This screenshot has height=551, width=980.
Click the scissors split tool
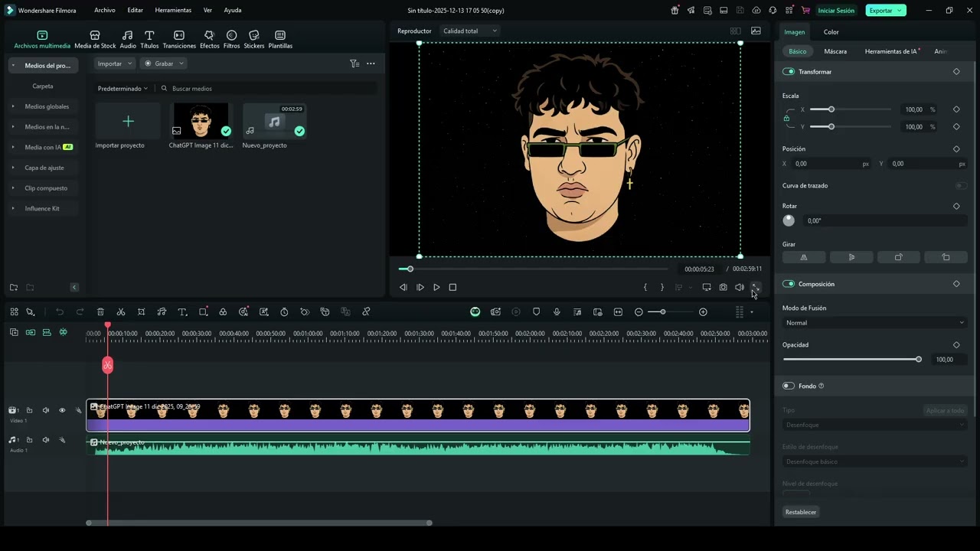[121, 312]
